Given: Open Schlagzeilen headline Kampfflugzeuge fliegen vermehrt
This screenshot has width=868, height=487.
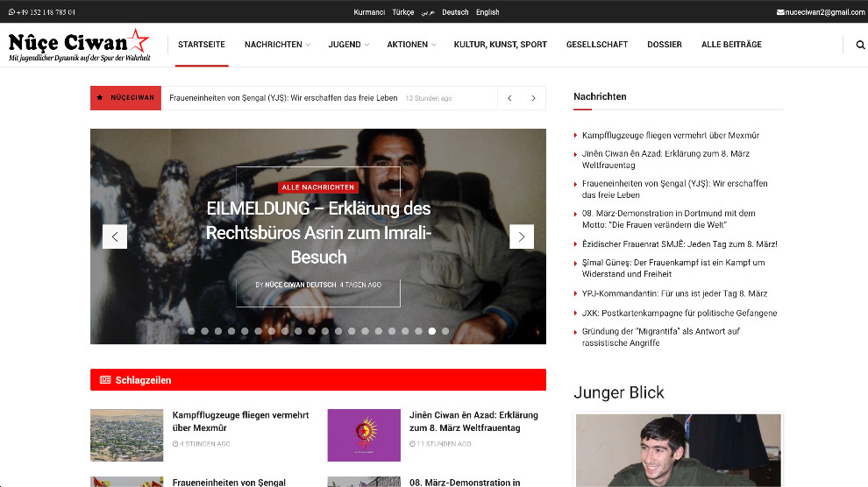Looking at the screenshot, I should pos(240,421).
